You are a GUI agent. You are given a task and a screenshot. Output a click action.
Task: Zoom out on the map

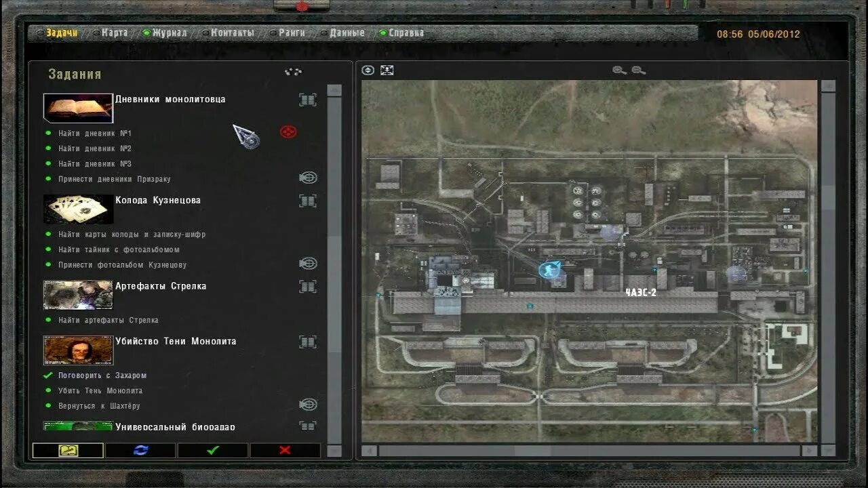[x=638, y=70]
